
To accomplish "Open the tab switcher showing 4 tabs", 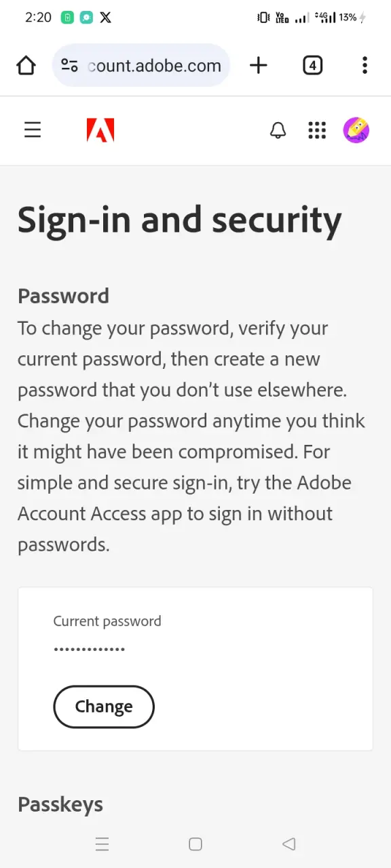I will [x=312, y=65].
